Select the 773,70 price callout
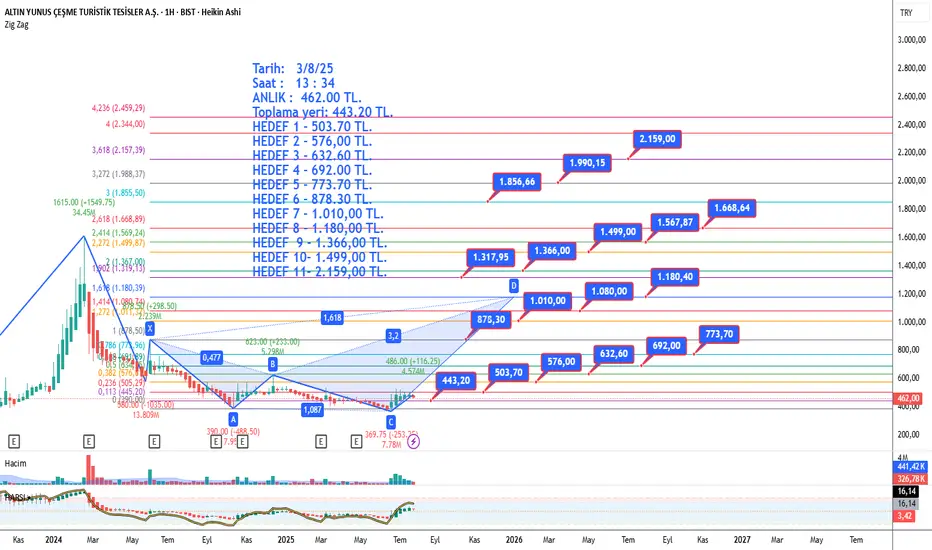This screenshot has height=550, width=932. 719,334
